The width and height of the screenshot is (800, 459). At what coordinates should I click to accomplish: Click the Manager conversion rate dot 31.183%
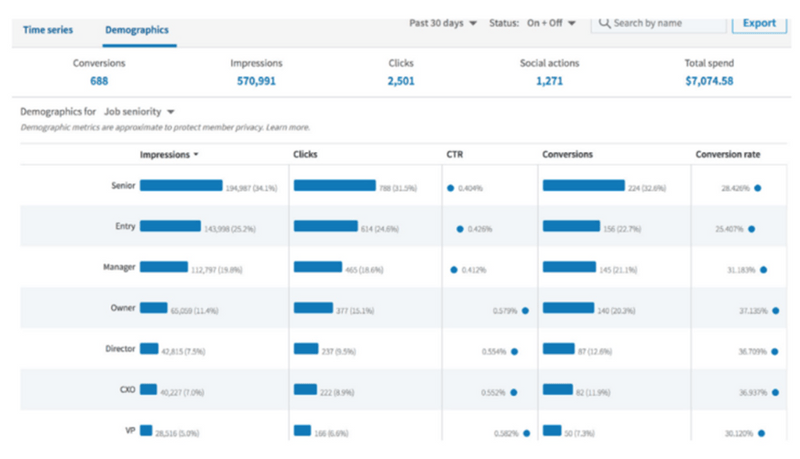764,270
